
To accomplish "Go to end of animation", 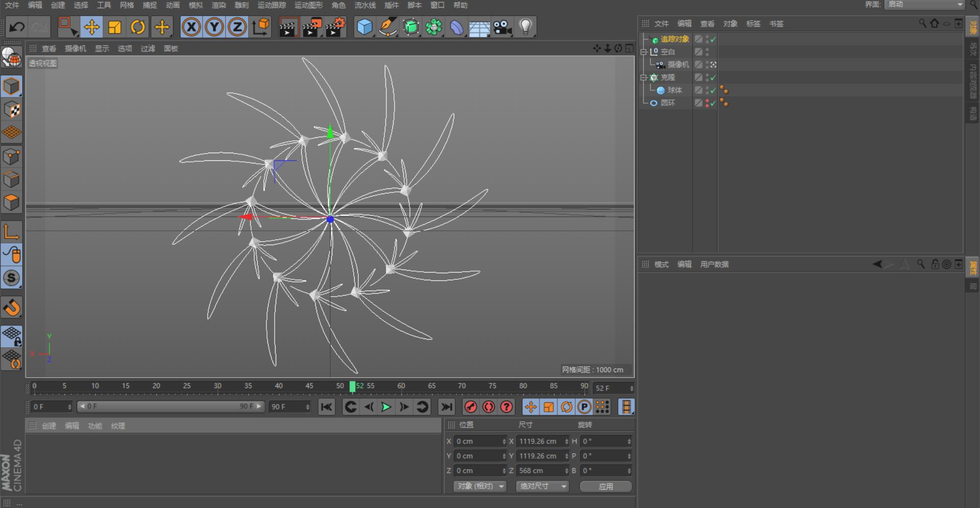I will pos(447,407).
